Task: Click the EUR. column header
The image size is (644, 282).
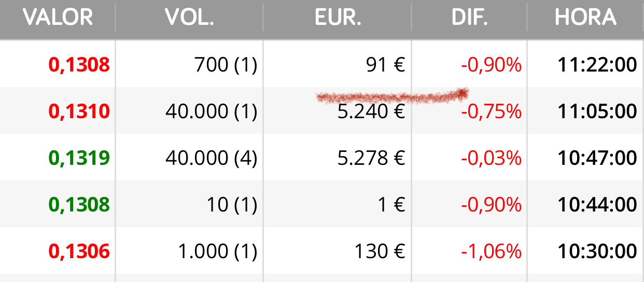Action: point(338,18)
